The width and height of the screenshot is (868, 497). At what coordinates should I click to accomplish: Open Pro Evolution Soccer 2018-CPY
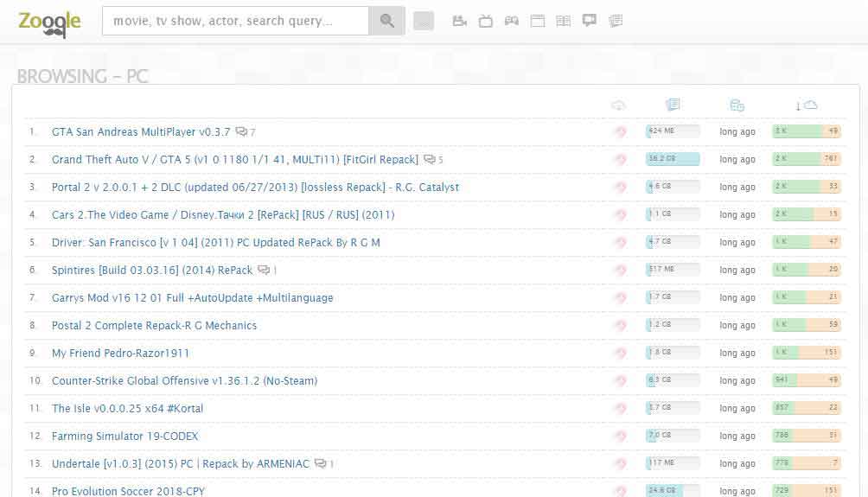[x=128, y=491]
